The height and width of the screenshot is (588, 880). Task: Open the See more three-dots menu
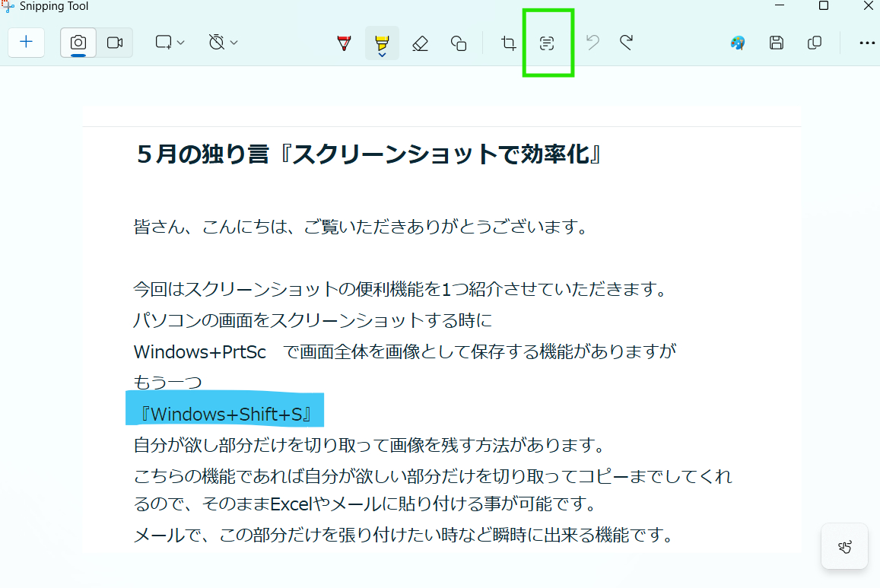(867, 43)
